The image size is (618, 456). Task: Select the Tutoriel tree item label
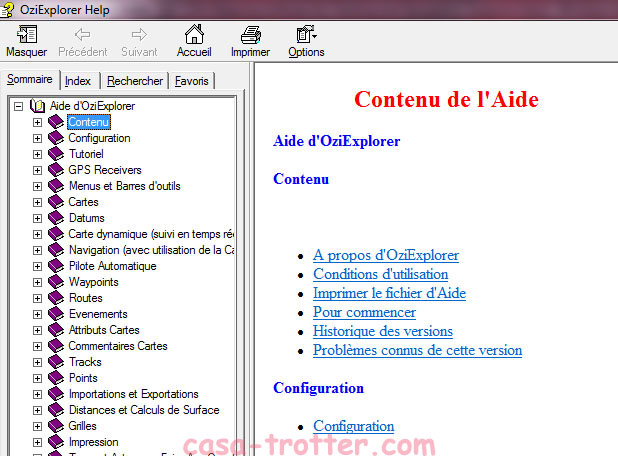86,154
